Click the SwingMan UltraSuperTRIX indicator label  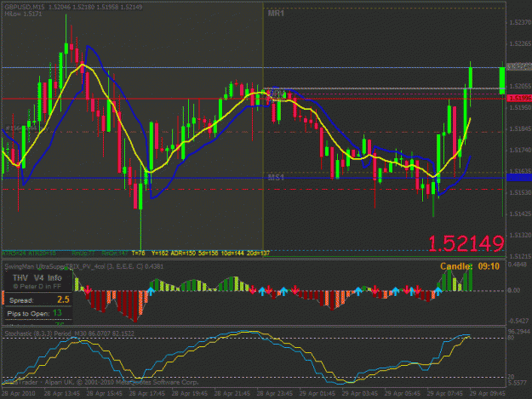pos(84,266)
